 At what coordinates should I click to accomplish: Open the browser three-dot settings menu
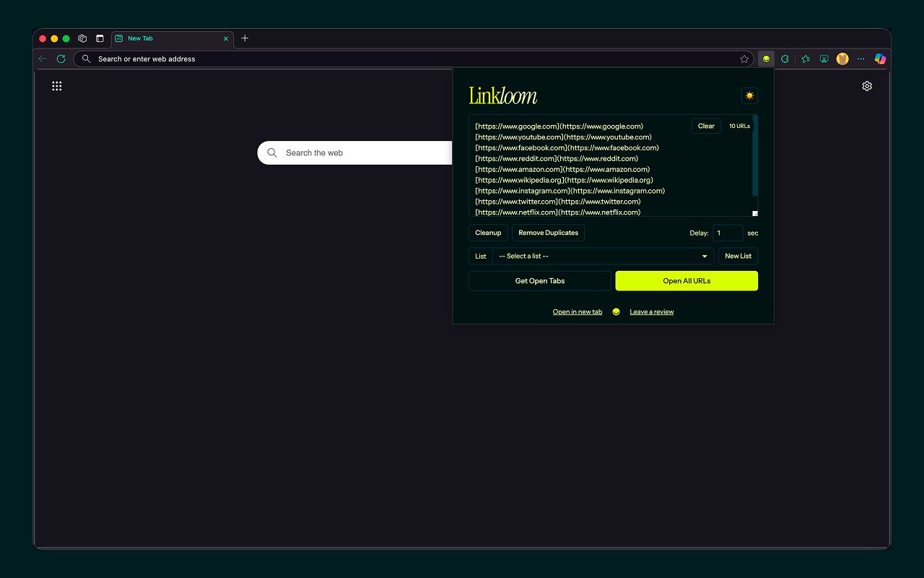(860, 59)
